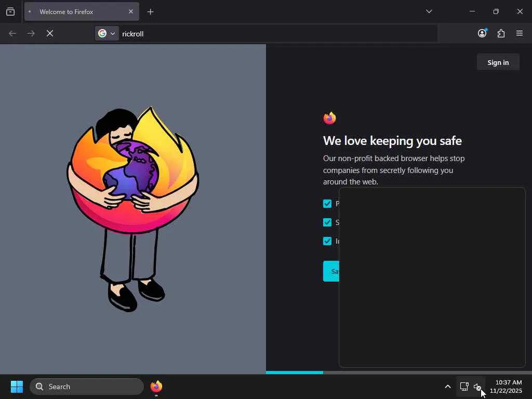Open the Firefox account icon
Viewport: 532px width, 399px height.
(x=482, y=33)
